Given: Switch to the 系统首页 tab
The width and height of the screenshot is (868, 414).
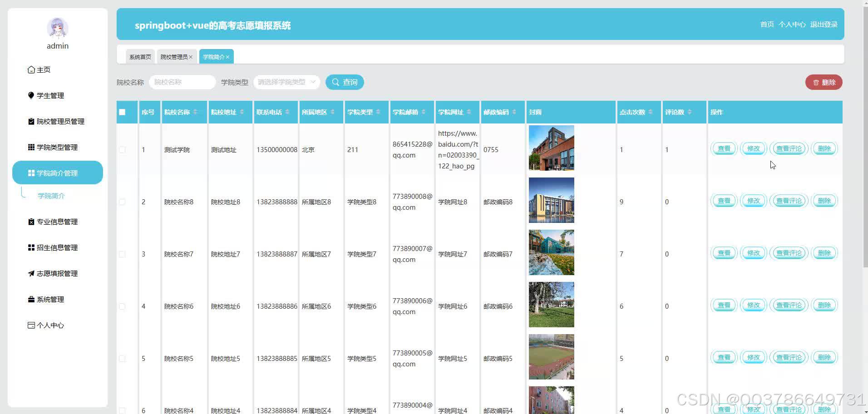Looking at the screenshot, I should (140, 57).
